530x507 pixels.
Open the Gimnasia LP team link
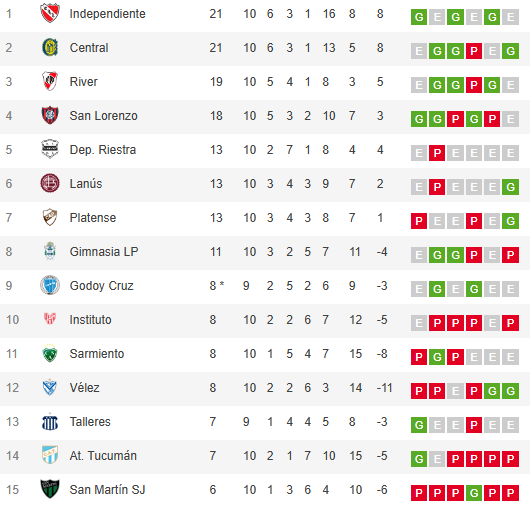click(x=104, y=252)
